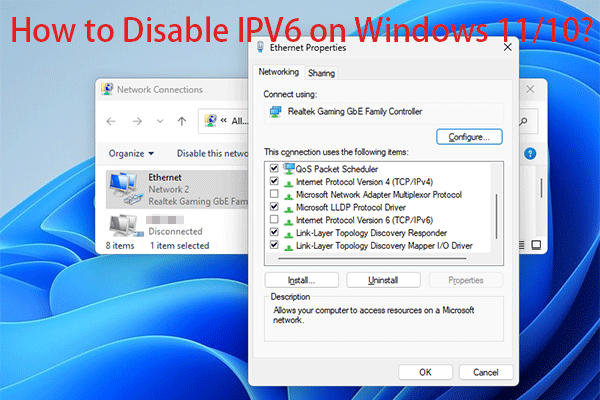Go back in Network Connections window
The width and height of the screenshot is (600, 400).
[111, 121]
